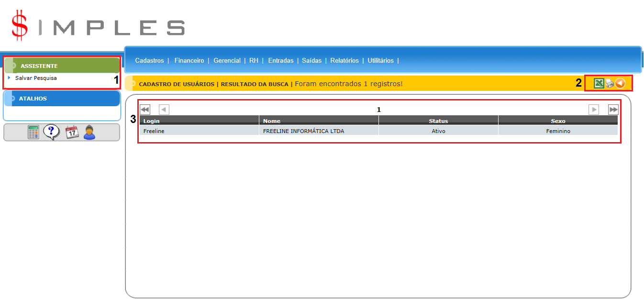Jump to the first results page
This screenshot has height=300, width=644.
[x=144, y=110]
